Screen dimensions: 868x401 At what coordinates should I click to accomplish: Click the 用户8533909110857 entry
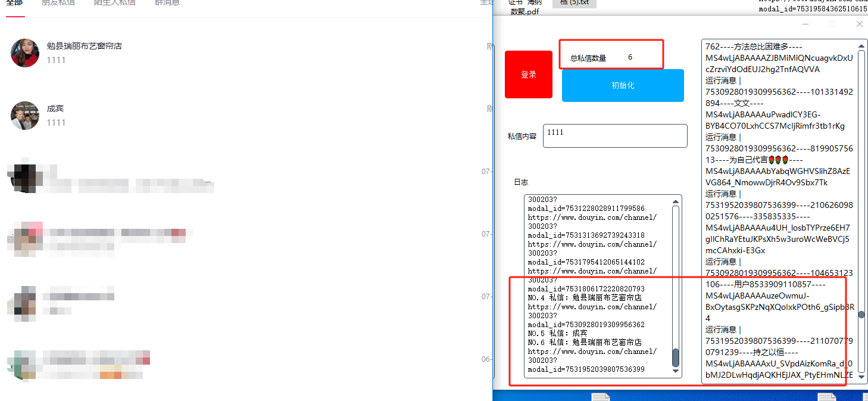click(764, 284)
